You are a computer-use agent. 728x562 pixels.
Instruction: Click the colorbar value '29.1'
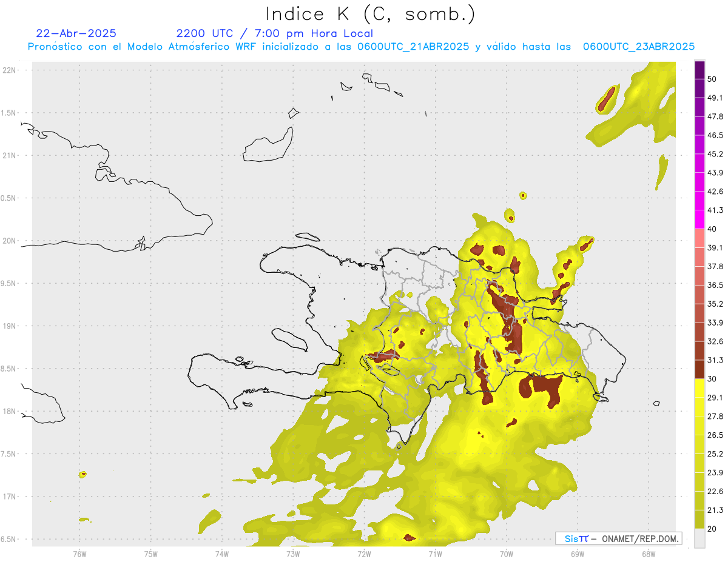click(715, 398)
